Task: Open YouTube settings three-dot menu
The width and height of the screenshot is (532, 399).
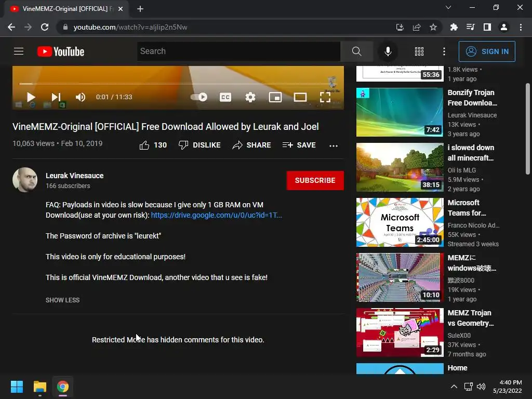Action: point(444,51)
